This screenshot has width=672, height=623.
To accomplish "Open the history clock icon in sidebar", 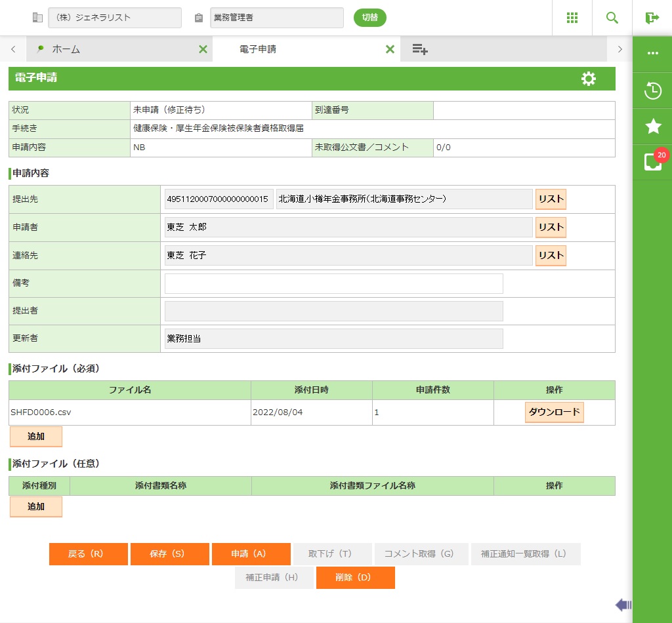I will click(652, 90).
